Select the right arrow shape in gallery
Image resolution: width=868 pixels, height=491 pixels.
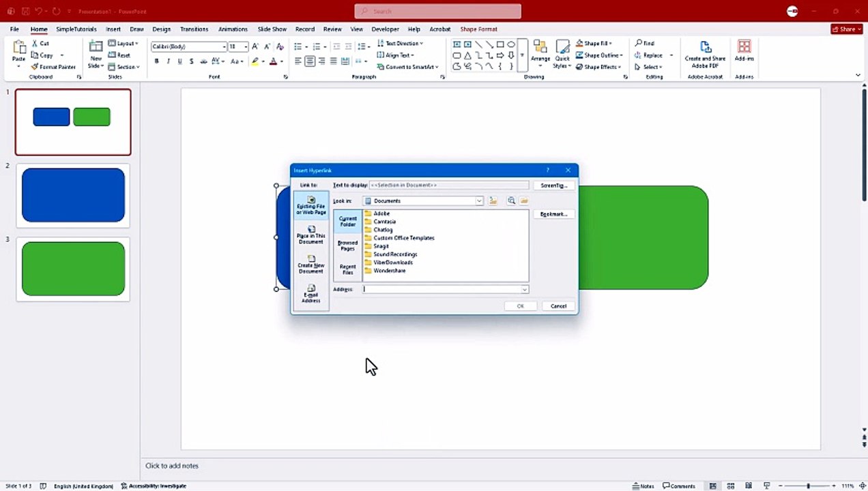tap(500, 55)
